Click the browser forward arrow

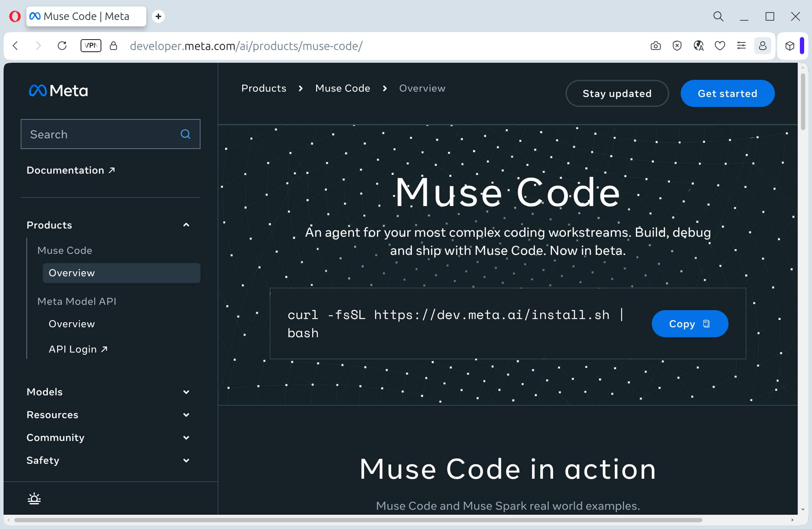point(38,46)
